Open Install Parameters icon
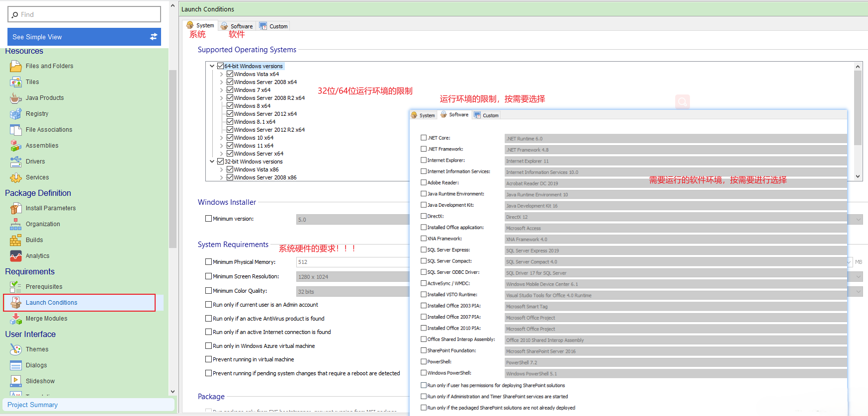 tap(16, 208)
